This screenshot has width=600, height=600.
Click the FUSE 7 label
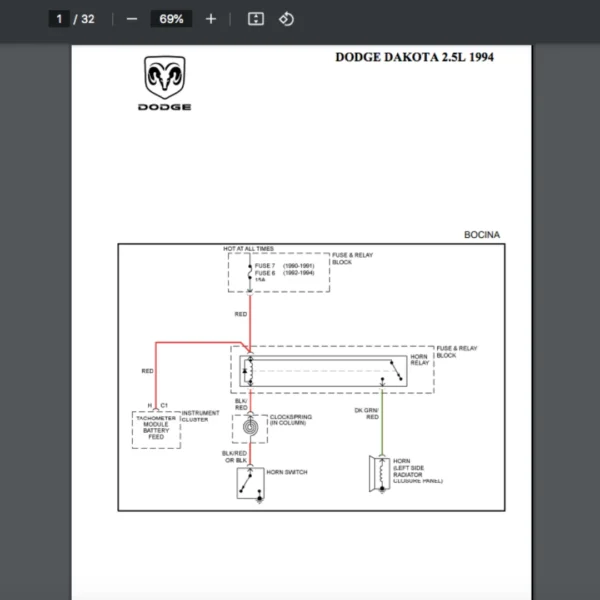coord(265,266)
